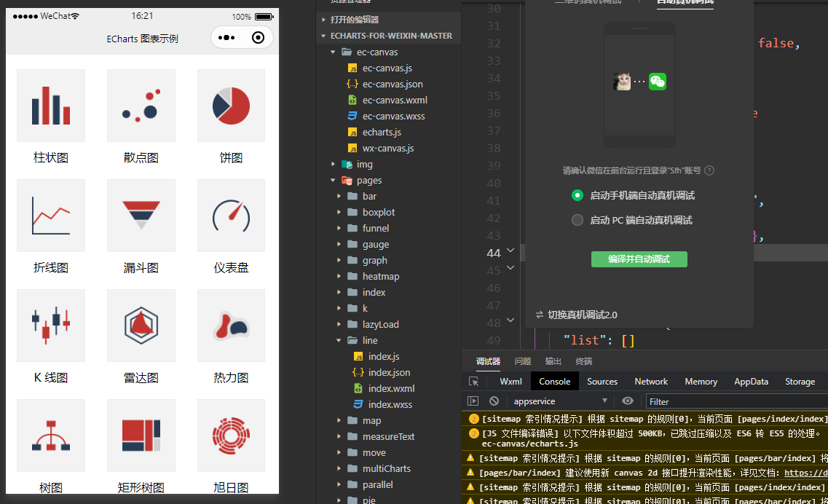The height and width of the screenshot is (504, 828).
Task: Click the 切换真机调试2.0 switch arrows icon
Action: pyautogui.click(x=540, y=315)
